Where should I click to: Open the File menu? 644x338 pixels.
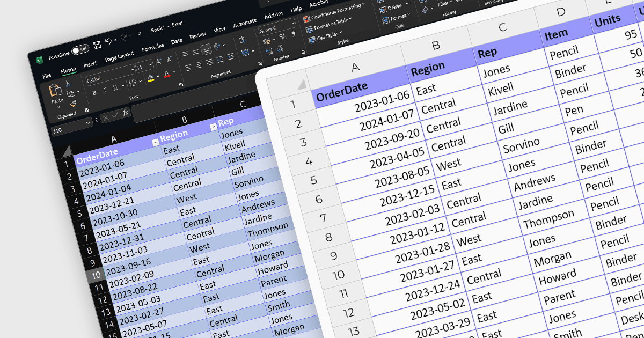coord(47,76)
